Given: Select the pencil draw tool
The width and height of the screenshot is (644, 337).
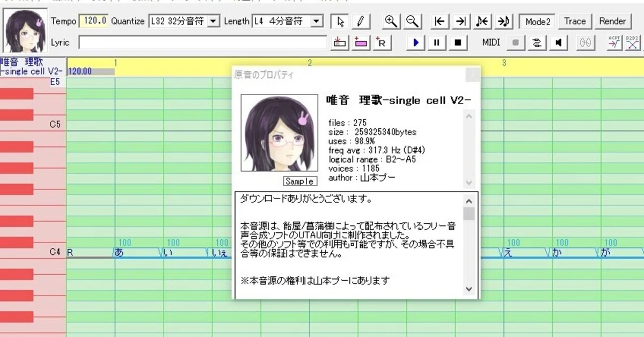Looking at the screenshot, I should 361,21.
